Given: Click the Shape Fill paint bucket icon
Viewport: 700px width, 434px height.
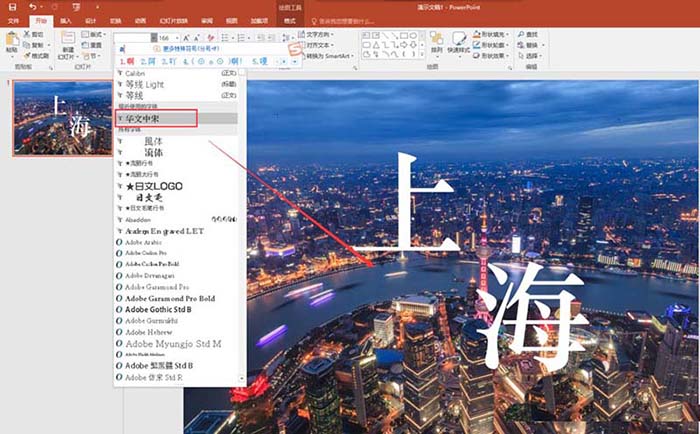Looking at the screenshot, I should pos(477,34).
